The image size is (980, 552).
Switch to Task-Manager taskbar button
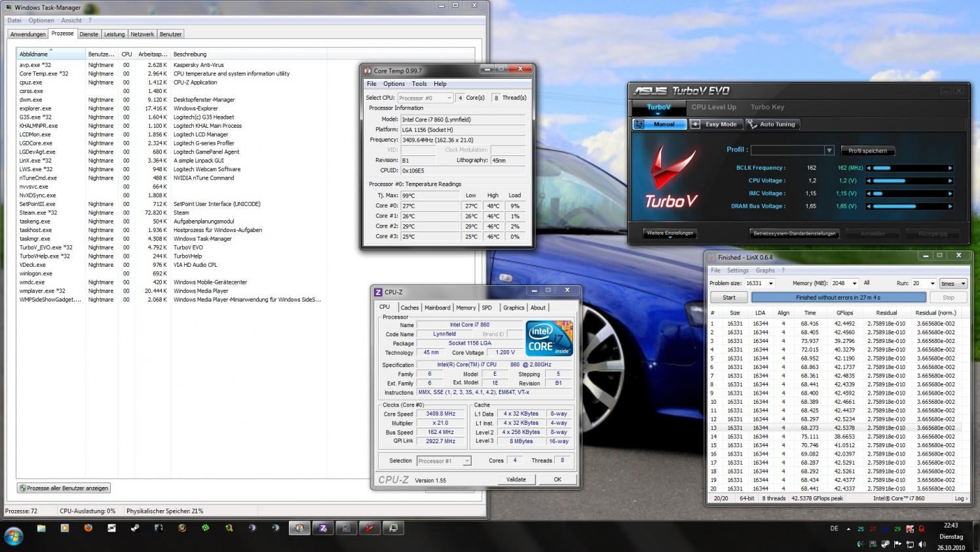click(x=394, y=528)
